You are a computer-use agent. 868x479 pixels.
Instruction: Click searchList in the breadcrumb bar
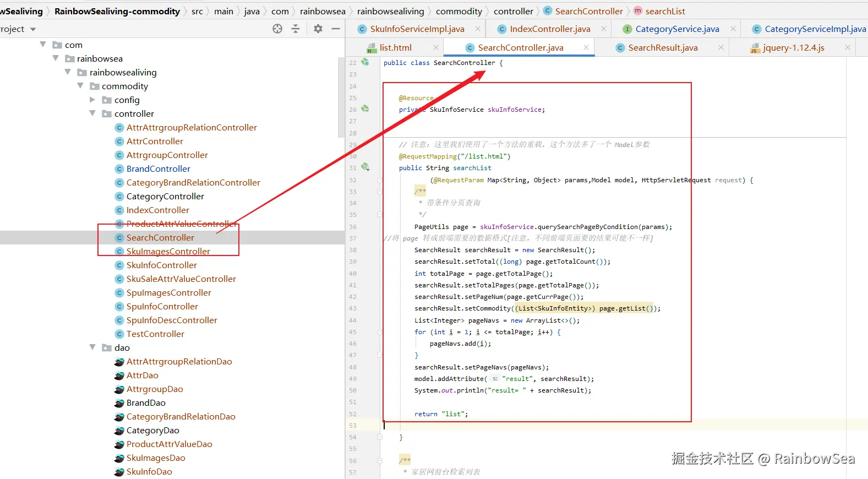665,11
